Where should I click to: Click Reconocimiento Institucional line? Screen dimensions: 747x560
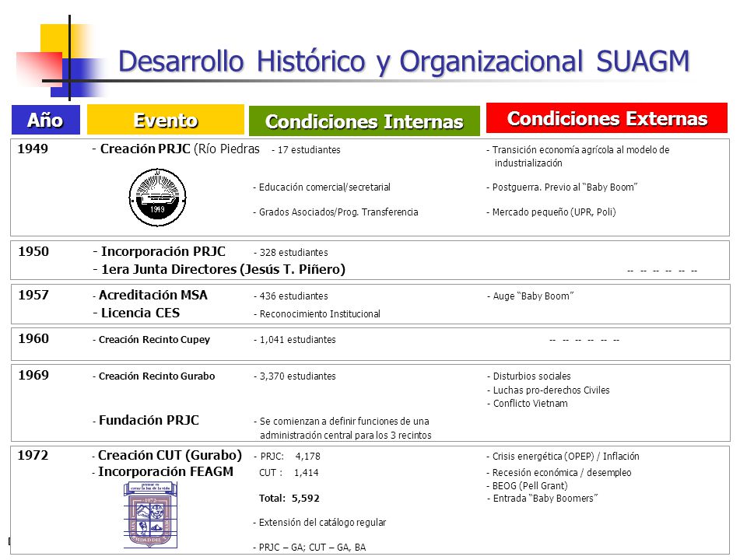[x=317, y=313]
